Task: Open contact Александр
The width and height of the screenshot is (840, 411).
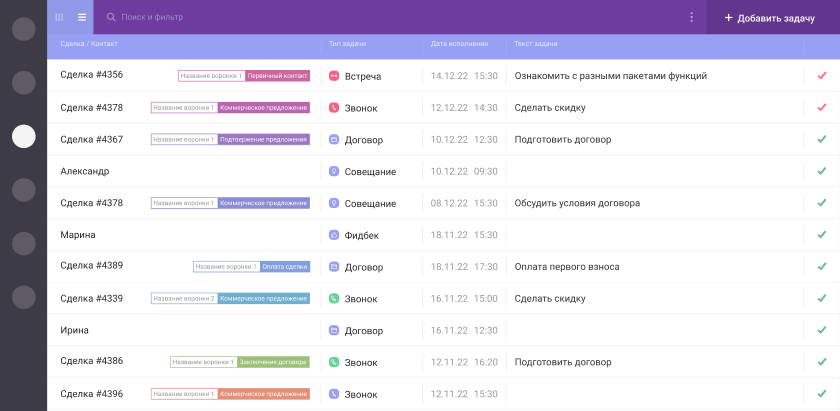Action: [x=85, y=171]
